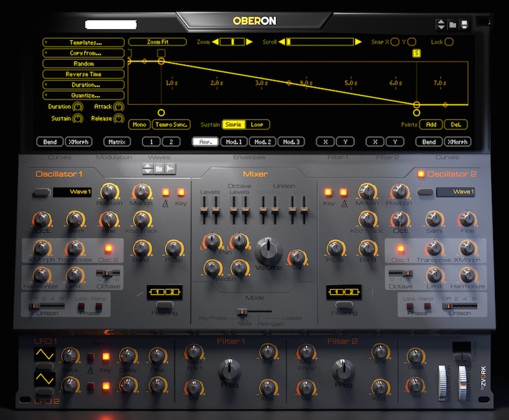Image resolution: width=509 pixels, height=420 pixels.
Task: Click the save patch floppy disk icon
Action: (x=464, y=25)
